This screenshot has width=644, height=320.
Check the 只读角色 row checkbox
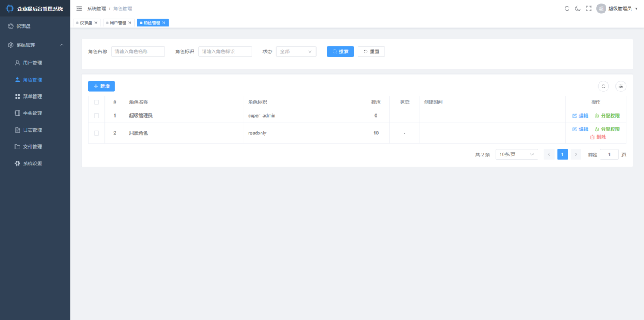[x=97, y=133]
